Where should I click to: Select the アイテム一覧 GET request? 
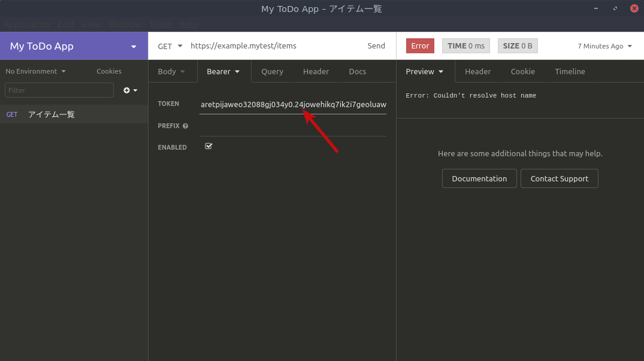[x=52, y=114]
